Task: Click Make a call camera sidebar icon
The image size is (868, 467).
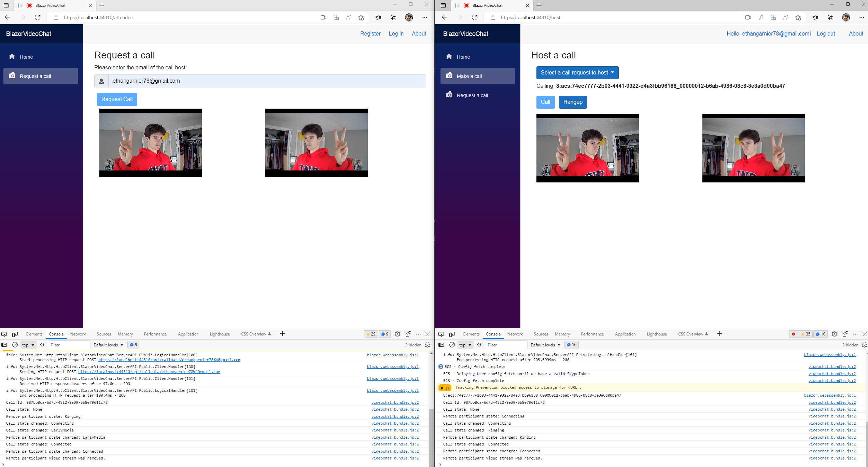Action: (x=449, y=75)
